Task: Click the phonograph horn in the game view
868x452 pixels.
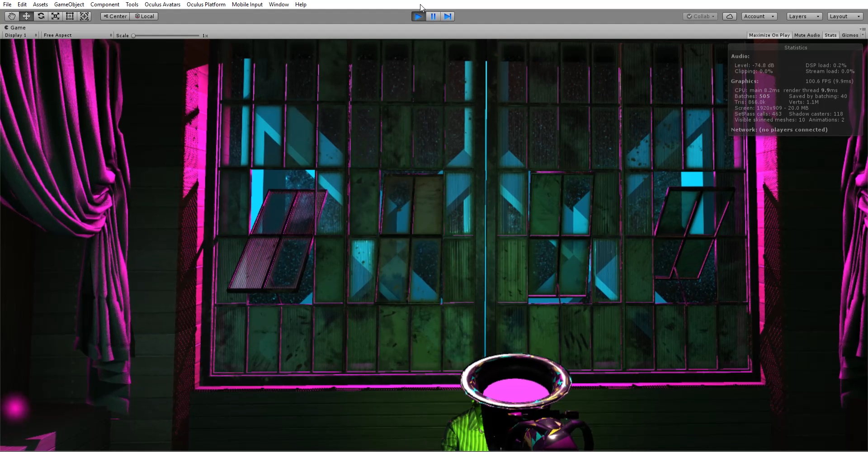Action: click(516, 381)
